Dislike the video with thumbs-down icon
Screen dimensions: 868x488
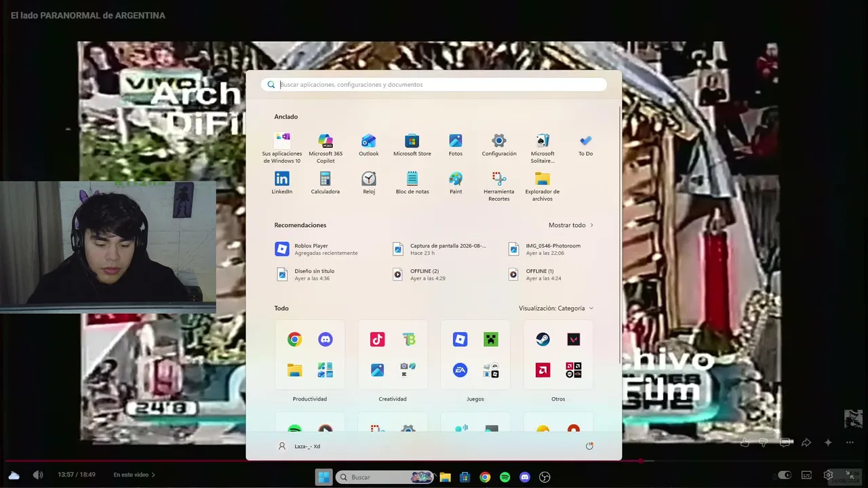764,443
